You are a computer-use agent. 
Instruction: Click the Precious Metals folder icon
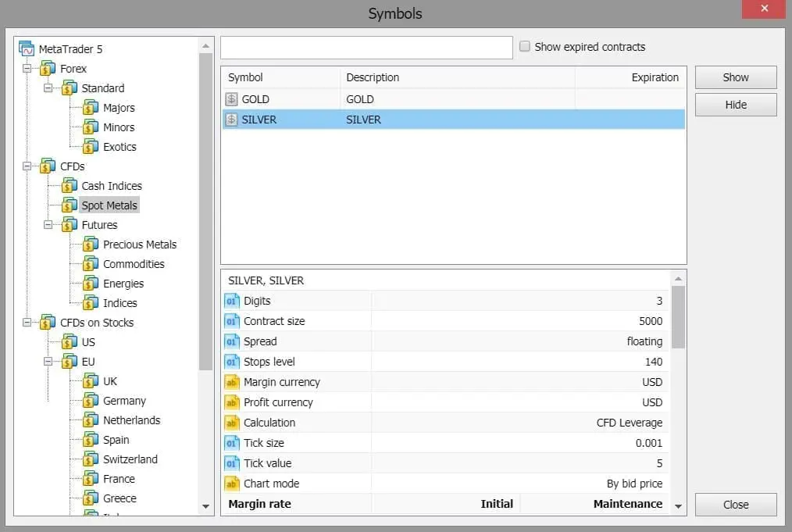pyautogui.click(x=91, y=244)
